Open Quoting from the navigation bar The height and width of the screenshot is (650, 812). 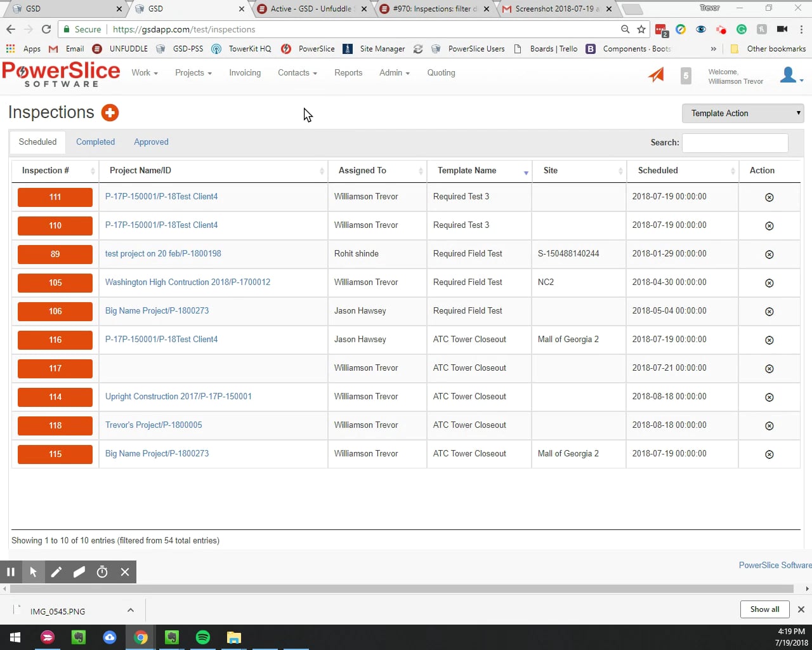(441, 72)
